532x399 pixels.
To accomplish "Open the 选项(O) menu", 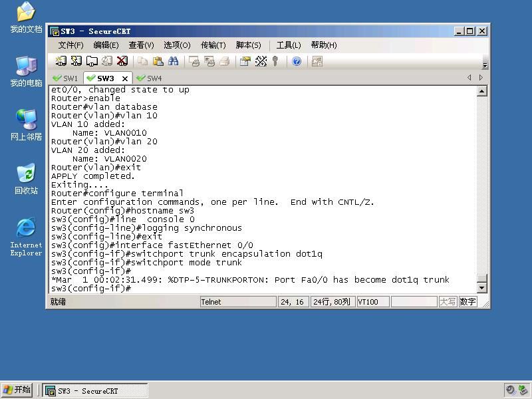I will click(177, 45).
